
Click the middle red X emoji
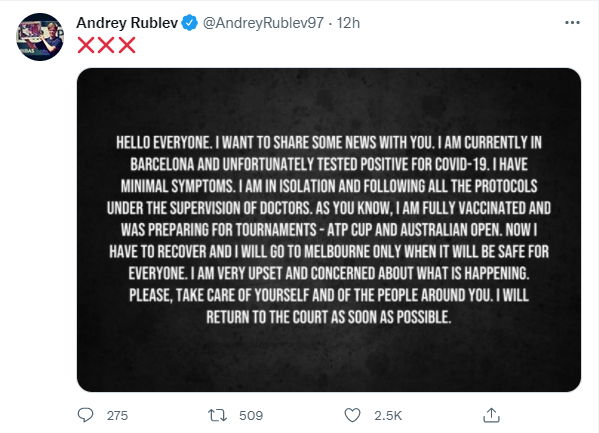(x=106, y=45)
